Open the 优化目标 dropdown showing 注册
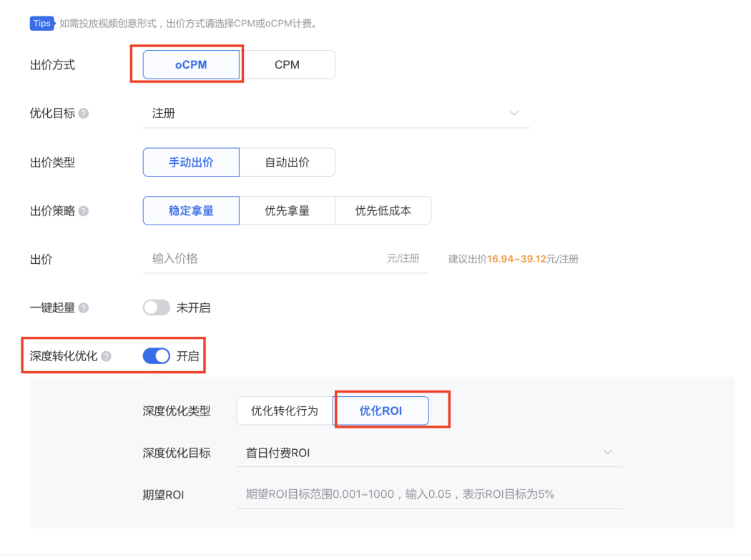The height and width of the screenshot is (560, 751). pos(335,114)
